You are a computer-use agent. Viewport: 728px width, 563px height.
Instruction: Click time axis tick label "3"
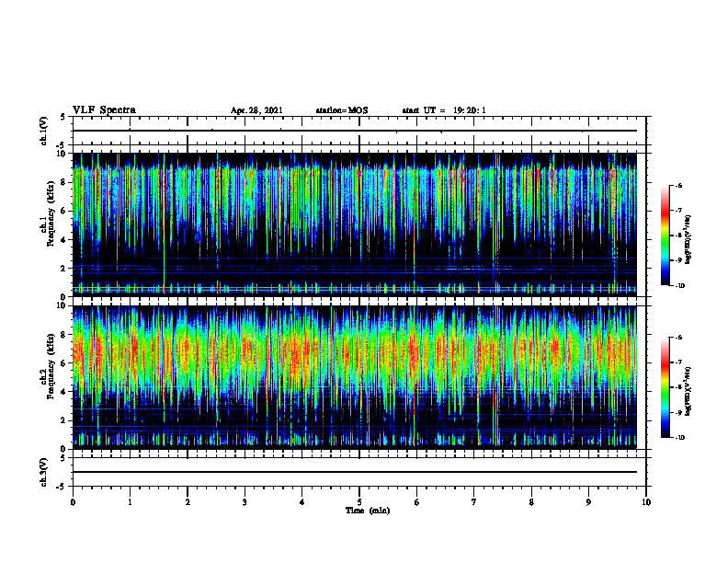click(245, 502)
